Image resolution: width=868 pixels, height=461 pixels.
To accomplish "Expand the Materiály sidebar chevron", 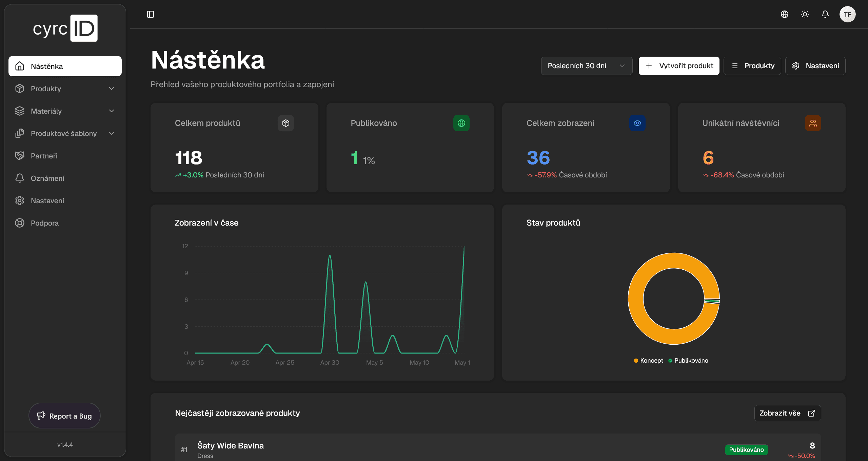I will 112,111.
